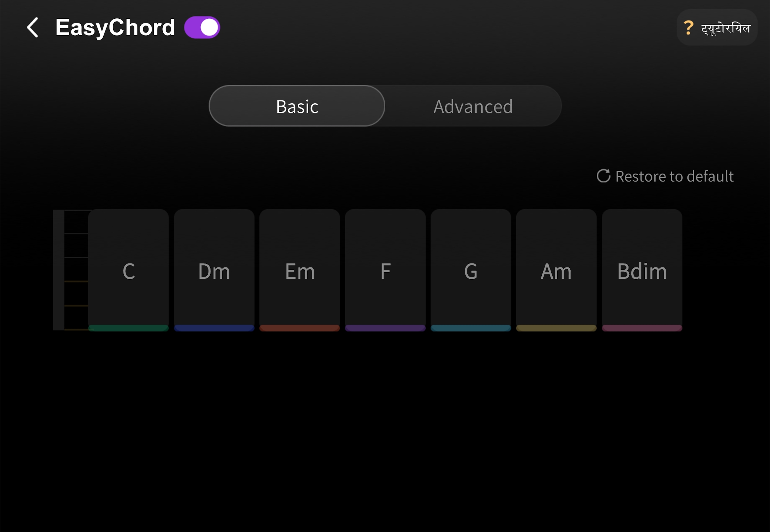Click the blue strip under the Dm pad
This screenshot has height=532, width=770.
click(x=214, y=328)
